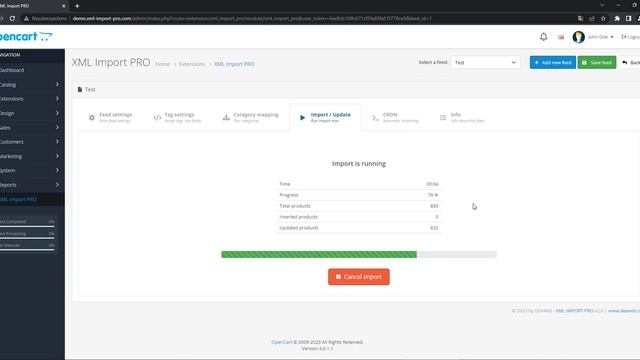The height and width of the screenshot is (360, 640).
Task: Click the Progress percentage row
Action: (x=359, y=195)
